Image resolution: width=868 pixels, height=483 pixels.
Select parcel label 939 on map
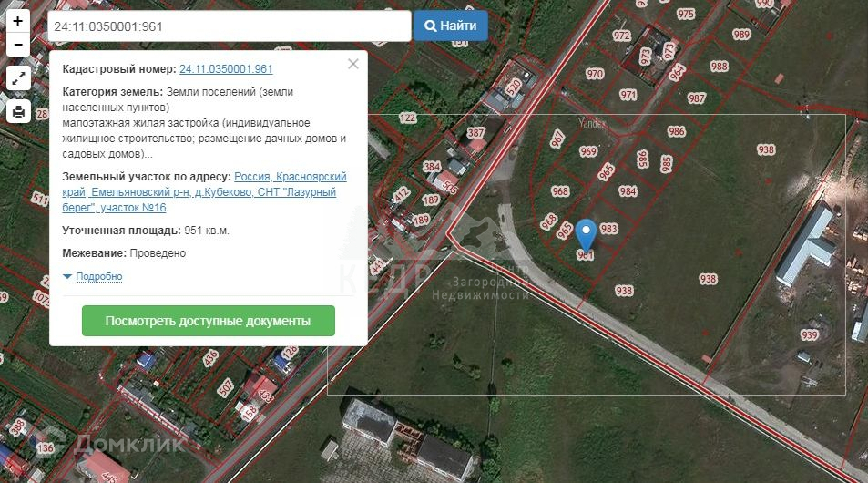[810, 335]
